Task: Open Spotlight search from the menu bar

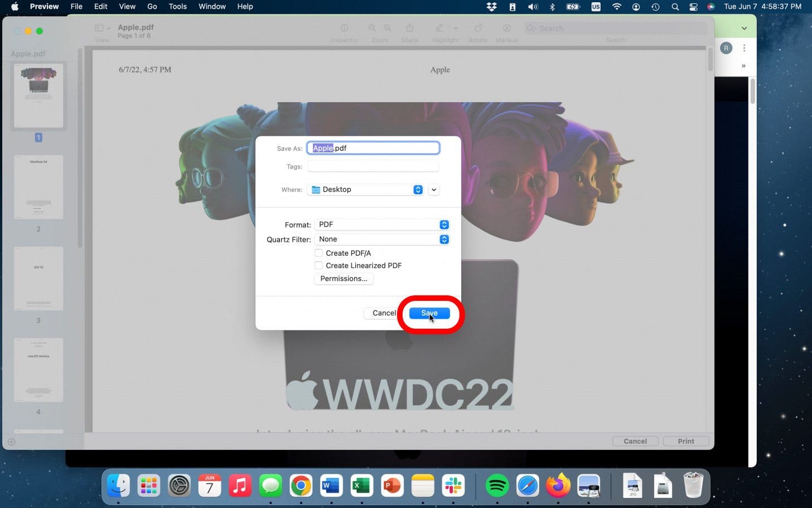Action: tap(675, 7)
